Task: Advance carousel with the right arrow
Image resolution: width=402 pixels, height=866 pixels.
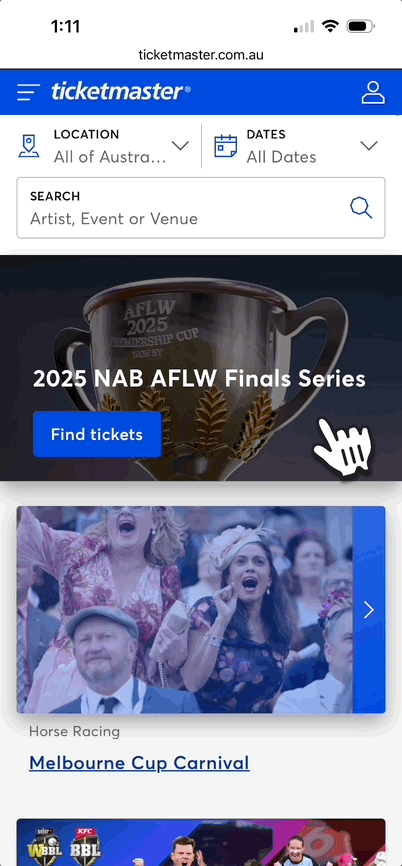Action: pyautogui.click(x=369, y=610)
